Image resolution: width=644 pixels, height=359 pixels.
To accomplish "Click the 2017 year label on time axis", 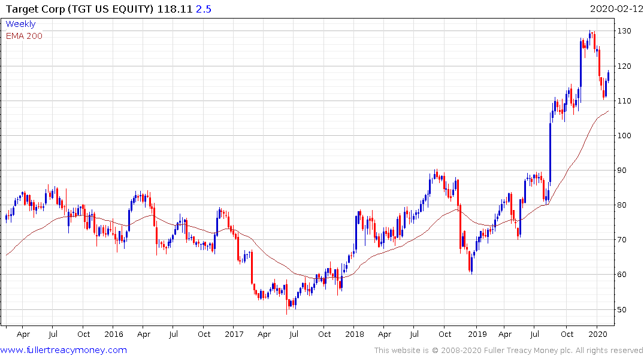I will pos(234,334).
